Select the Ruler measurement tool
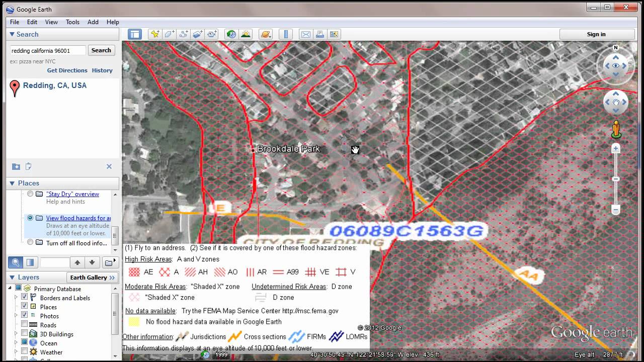644x362 pixels. [x=286, y=34]
